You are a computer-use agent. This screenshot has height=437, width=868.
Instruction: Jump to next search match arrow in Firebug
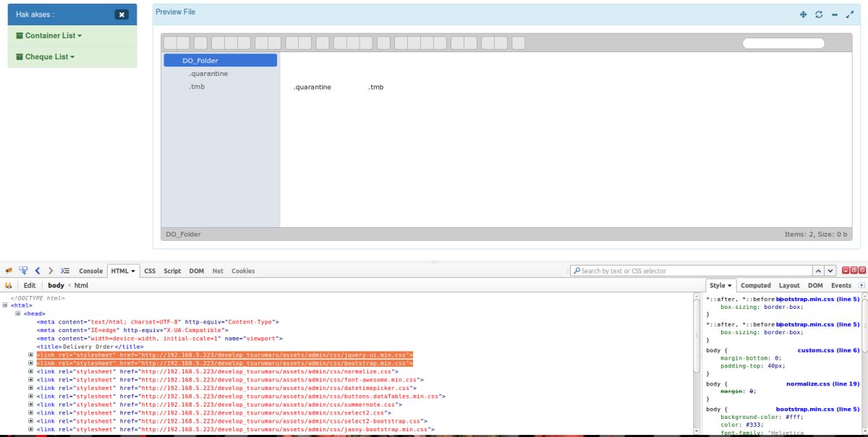830,271
